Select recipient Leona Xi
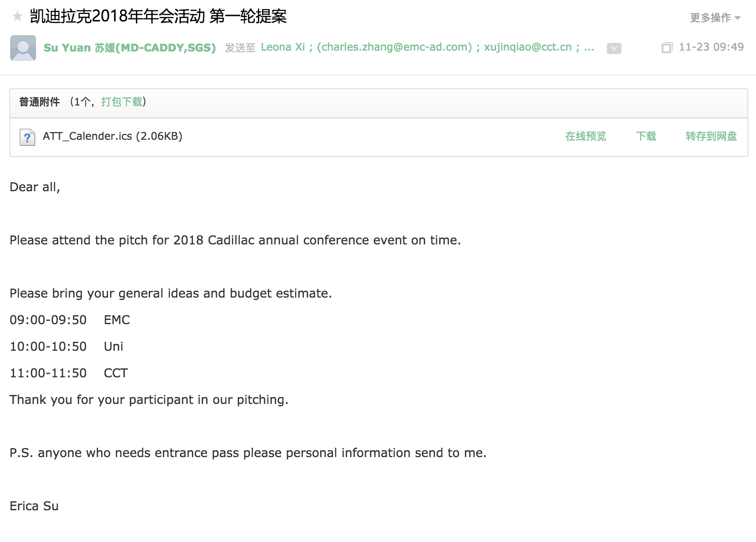This screenshot has height=542, width=756. pos(282,47)
